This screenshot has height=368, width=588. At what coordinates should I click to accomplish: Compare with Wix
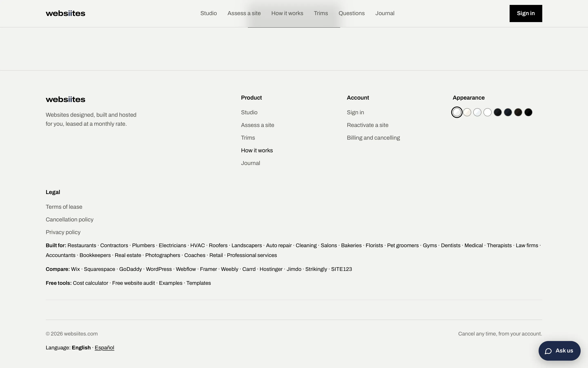pyautogui.click(x=75, y=269)
